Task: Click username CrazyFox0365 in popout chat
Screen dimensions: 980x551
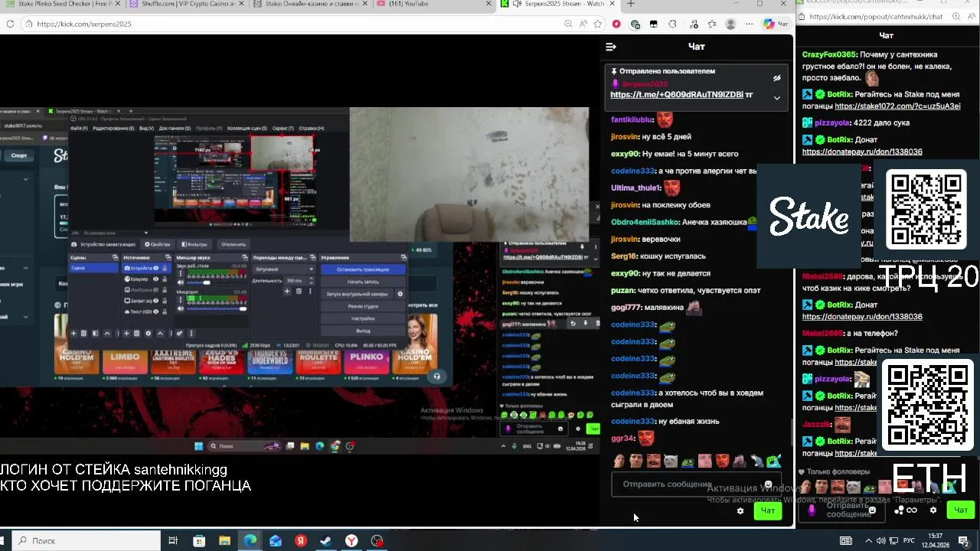Action: [x=828, y=54]
